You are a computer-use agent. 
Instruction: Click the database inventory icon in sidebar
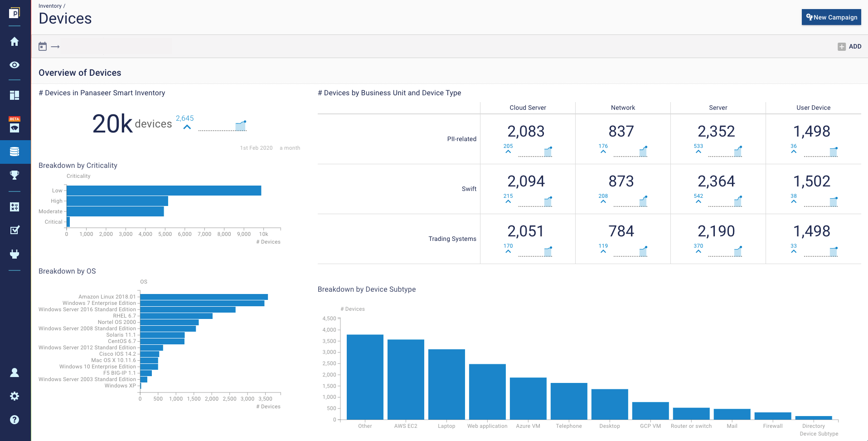(x=15, y=152)
